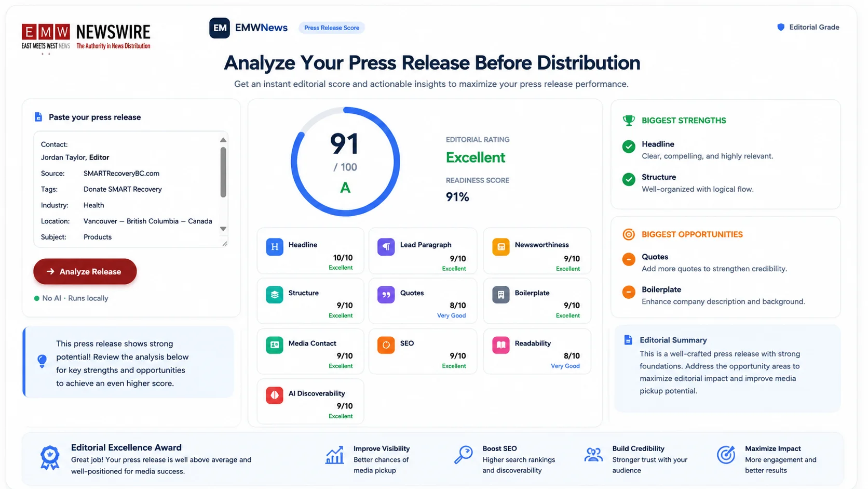Viewport: 868px width, 489px height.
Task: Click the orange minus icon beside Quotes opportunity
Action: coord(629,259)
